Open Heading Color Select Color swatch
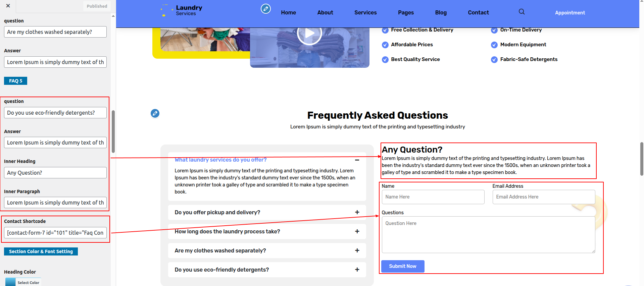Screen dimensions: 644x286 (23, 282)
